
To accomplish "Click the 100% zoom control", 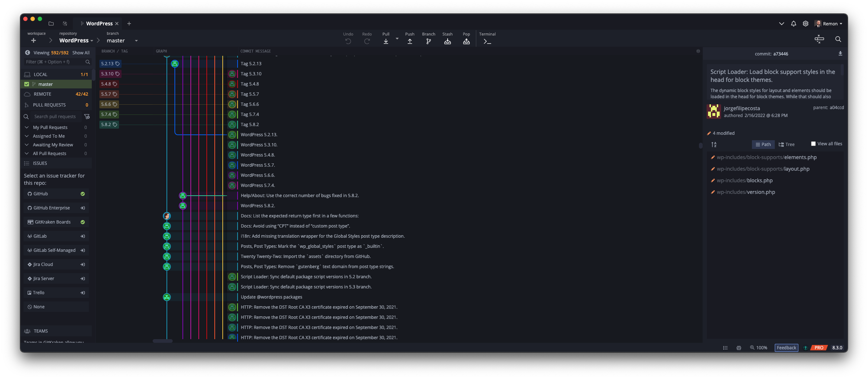I will (758, 348).
